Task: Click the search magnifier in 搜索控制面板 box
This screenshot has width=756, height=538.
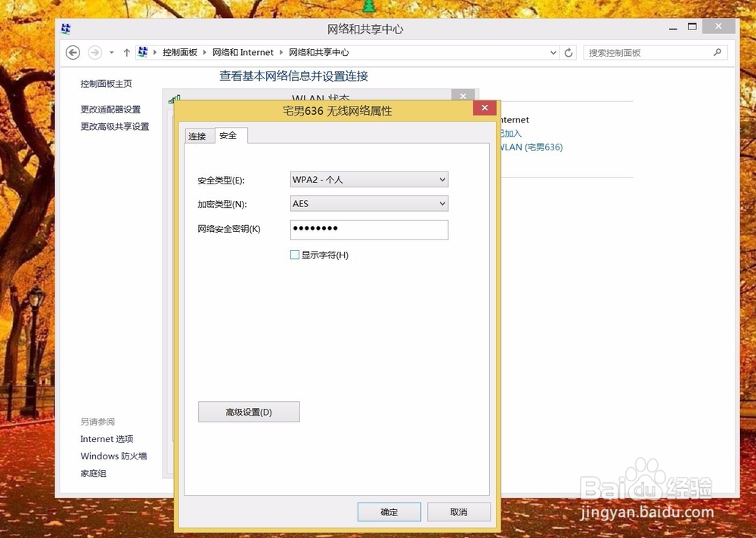Action: click(x=717, y=52)
